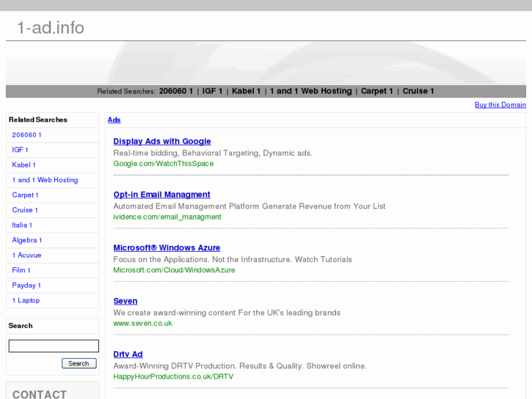The height and width of the screenshot is (399, 532).
Task: Open top bar related search 'Cruise 1'
Action: pos(418,91)
